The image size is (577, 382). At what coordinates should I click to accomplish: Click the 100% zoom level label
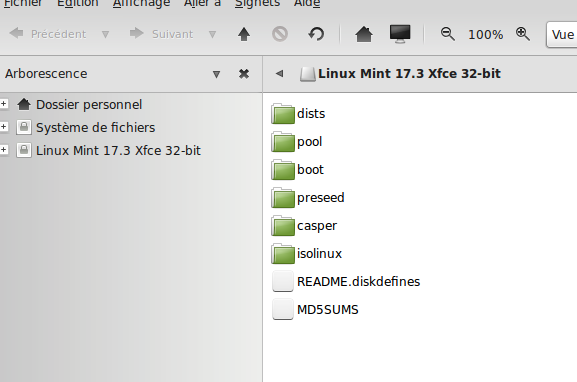click(485, 35)
